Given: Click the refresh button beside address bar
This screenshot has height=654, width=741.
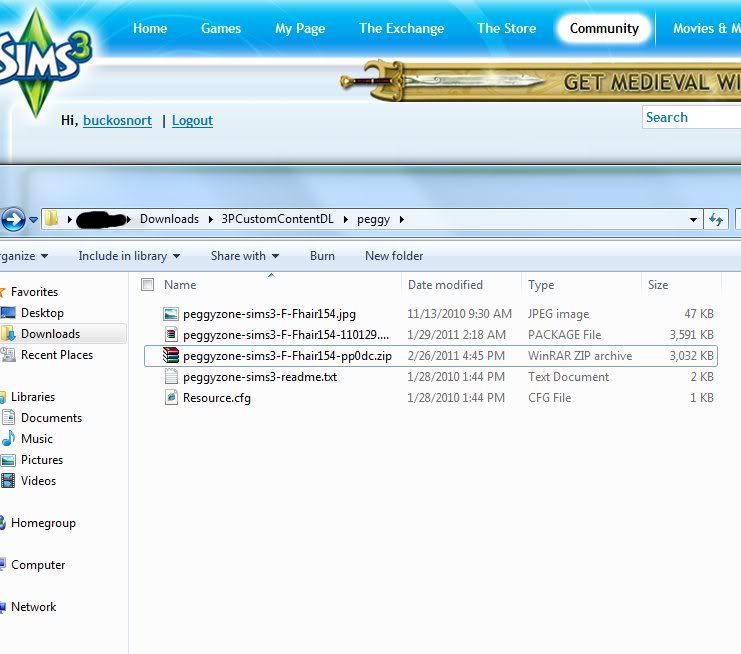Looking at the screenshot, I should coord(716,219).
